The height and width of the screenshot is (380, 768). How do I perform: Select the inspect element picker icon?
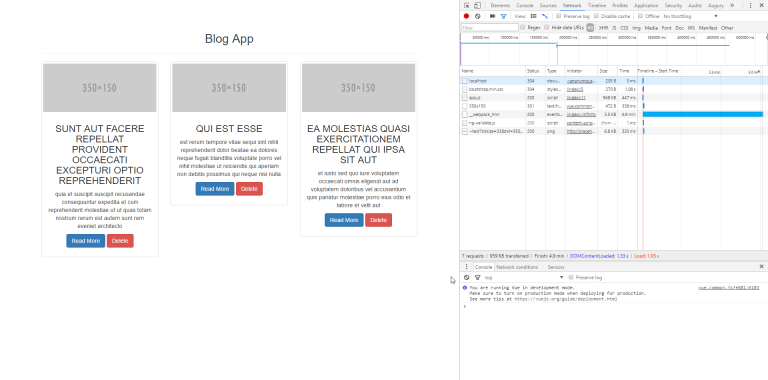pos(467,5)
